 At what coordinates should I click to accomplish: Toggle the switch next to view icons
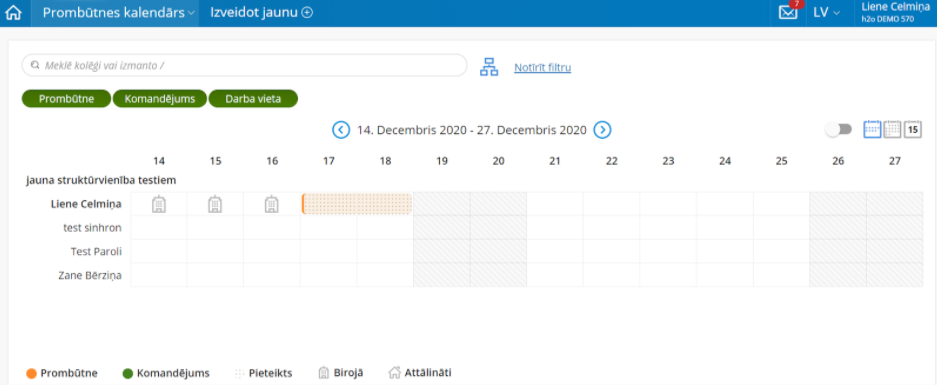click(838, 129)
